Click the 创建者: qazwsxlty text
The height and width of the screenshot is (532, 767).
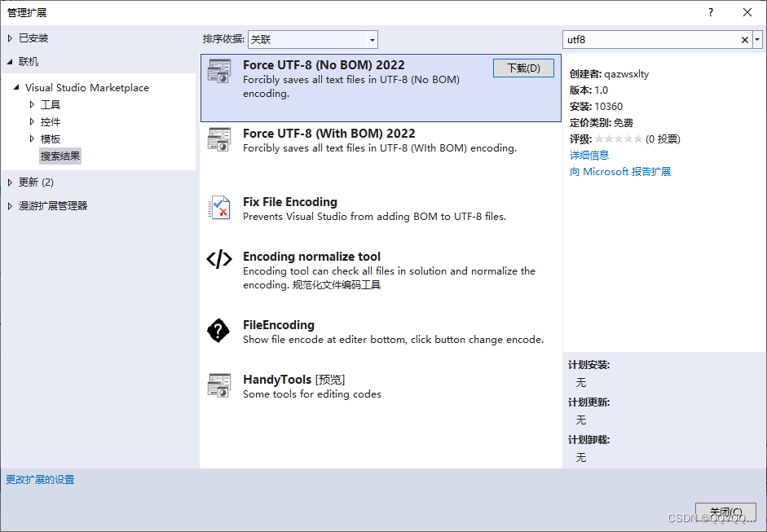[609, 74]
